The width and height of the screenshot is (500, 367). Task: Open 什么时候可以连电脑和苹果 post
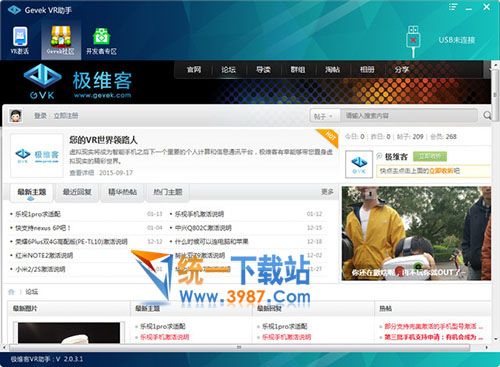point(211,242)
